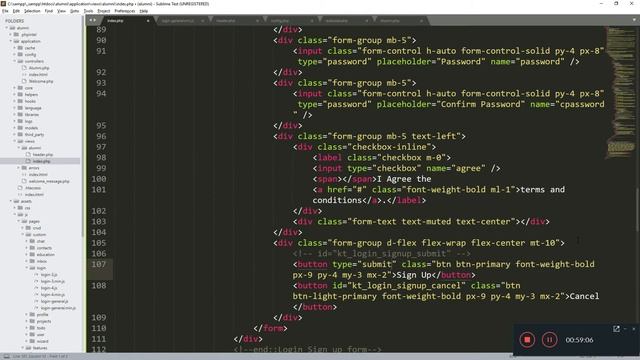This screenshot has height=360, width=640.
Task: Collapse the assets folder arrow
Action: pyautogui.click(x=11, y=201)
